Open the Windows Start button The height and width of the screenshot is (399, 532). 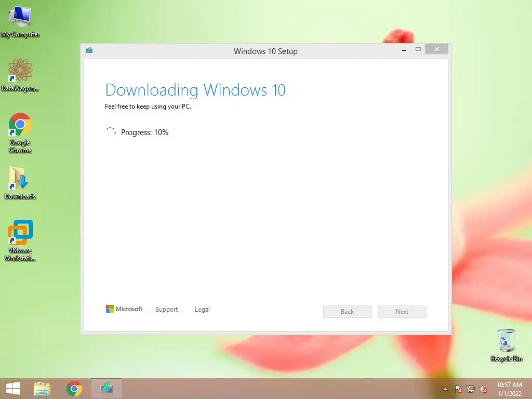coord(13,389)
